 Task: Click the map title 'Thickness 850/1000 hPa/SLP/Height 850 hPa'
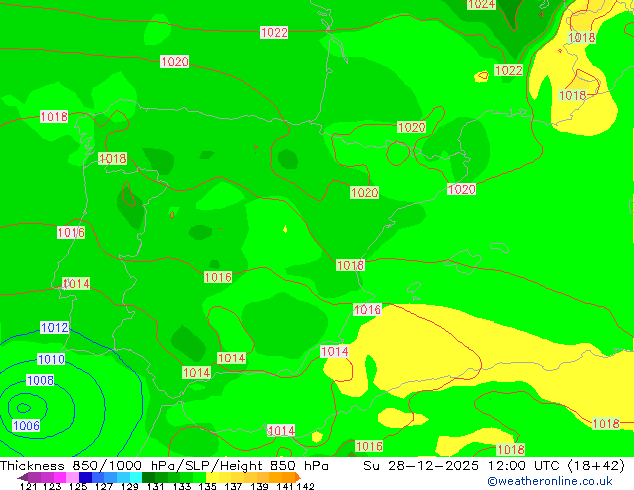(x=164, y=466)
